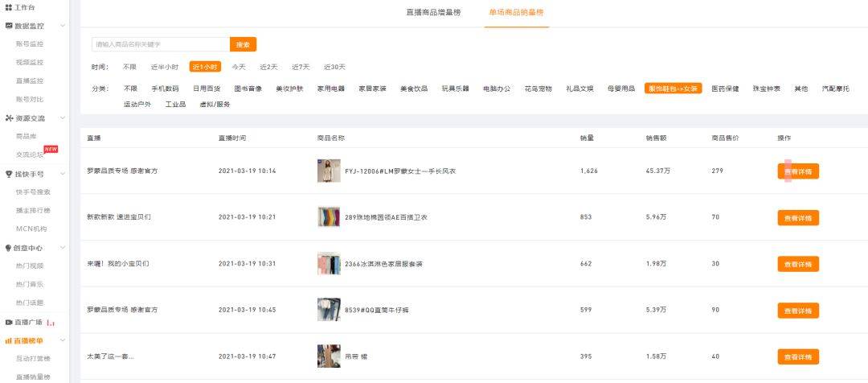Click the 直播榜单 bar chart icon
Viewport: 868px width, 383px height.
(9, 341)
